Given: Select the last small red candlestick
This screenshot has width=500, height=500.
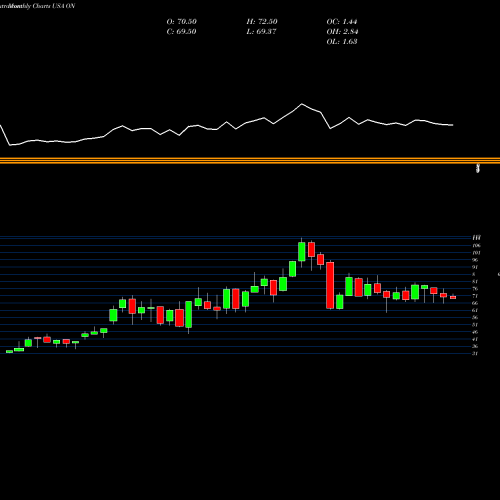Looking at the screenshot, I should (453, 297).
